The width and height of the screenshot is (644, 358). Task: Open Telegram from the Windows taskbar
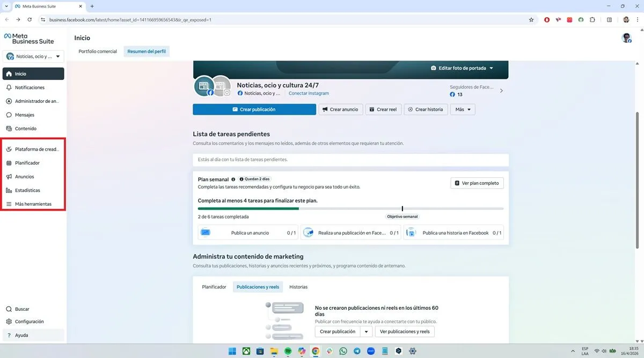click(x=357, y=351)
